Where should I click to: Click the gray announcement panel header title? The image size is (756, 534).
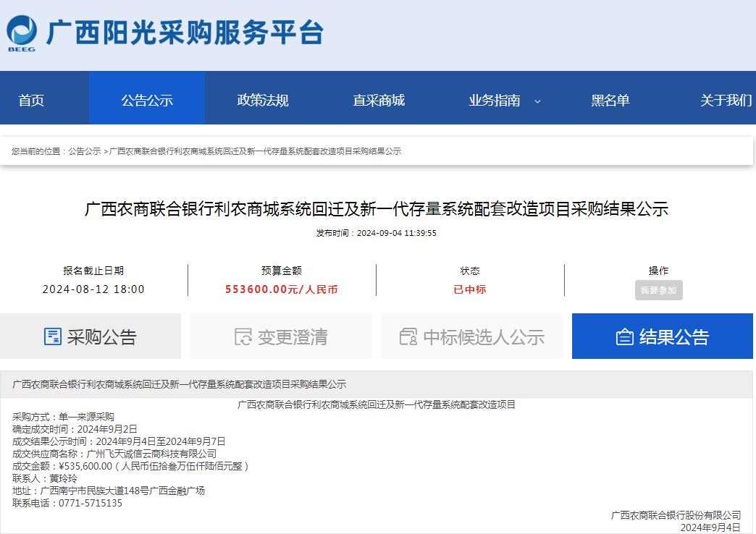tap(180, 384)
